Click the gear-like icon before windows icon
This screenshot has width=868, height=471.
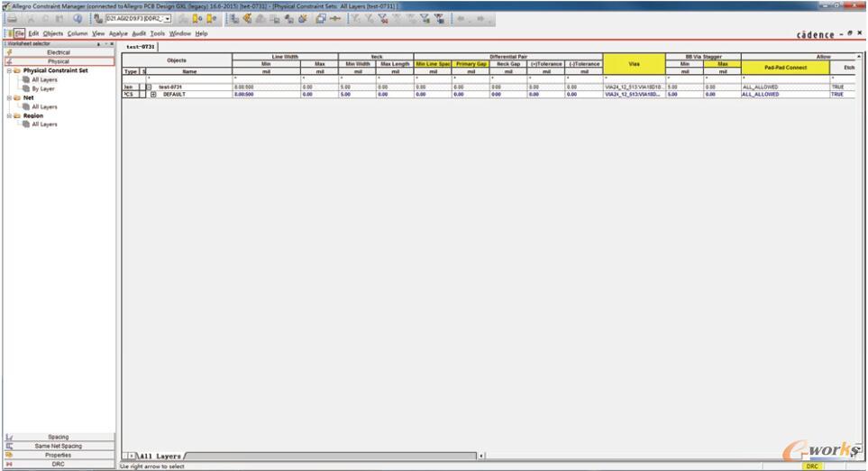click(303, 19)
